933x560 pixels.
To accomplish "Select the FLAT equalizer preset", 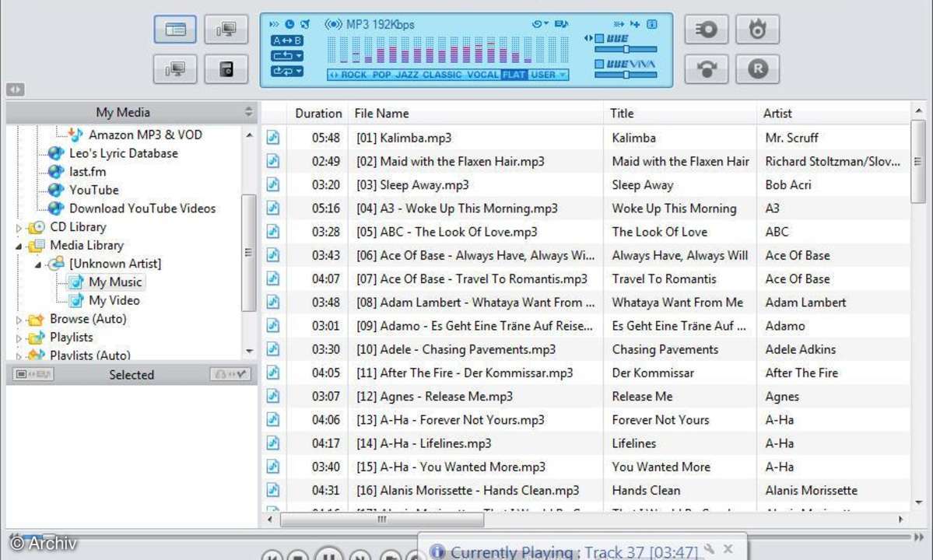I will pyautogui.click(x=514, y=75).
